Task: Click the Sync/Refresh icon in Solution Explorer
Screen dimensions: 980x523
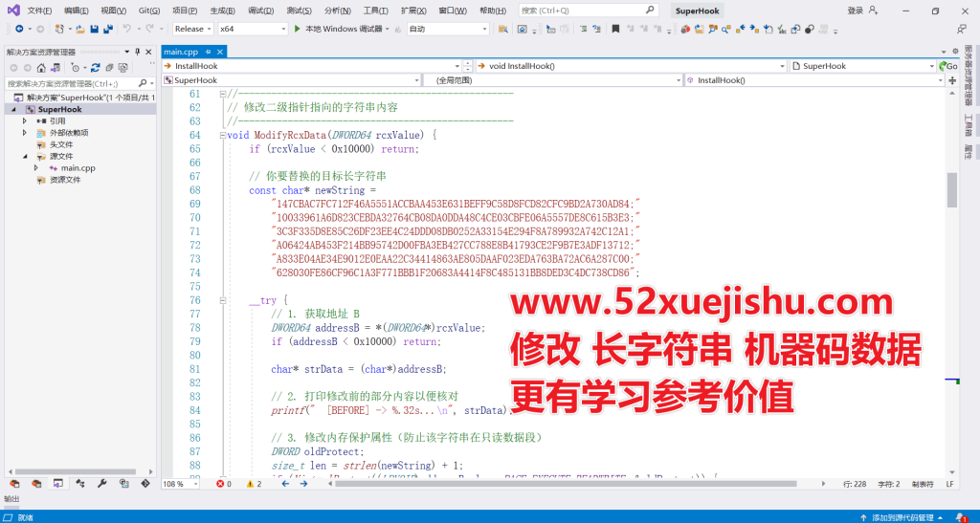Action: point(95,67)
